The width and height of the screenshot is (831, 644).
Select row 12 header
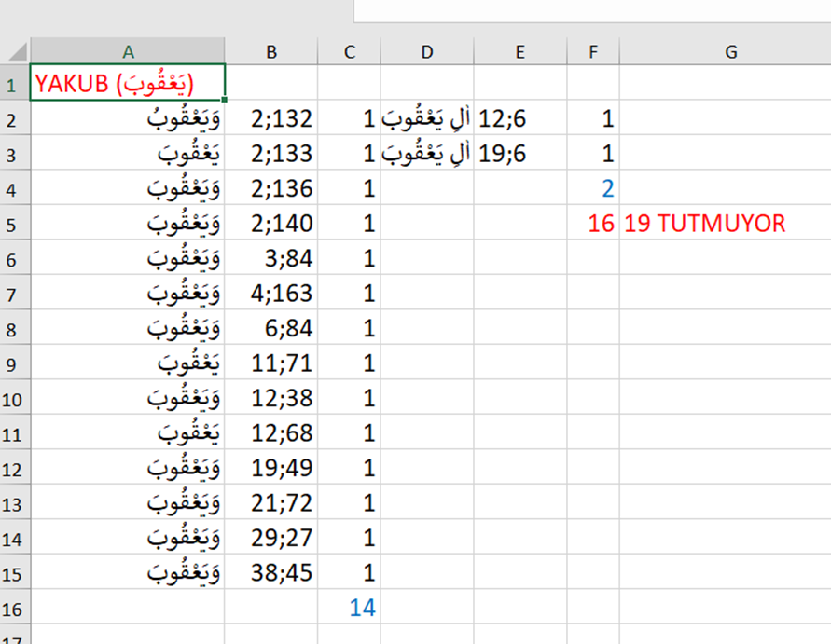point(15,468)
